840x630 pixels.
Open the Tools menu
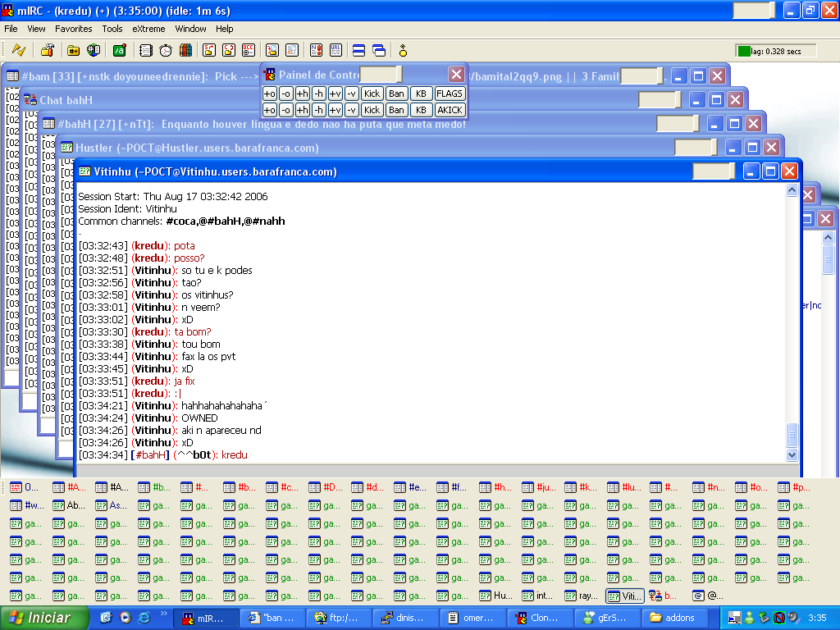(x=112, y=29)
